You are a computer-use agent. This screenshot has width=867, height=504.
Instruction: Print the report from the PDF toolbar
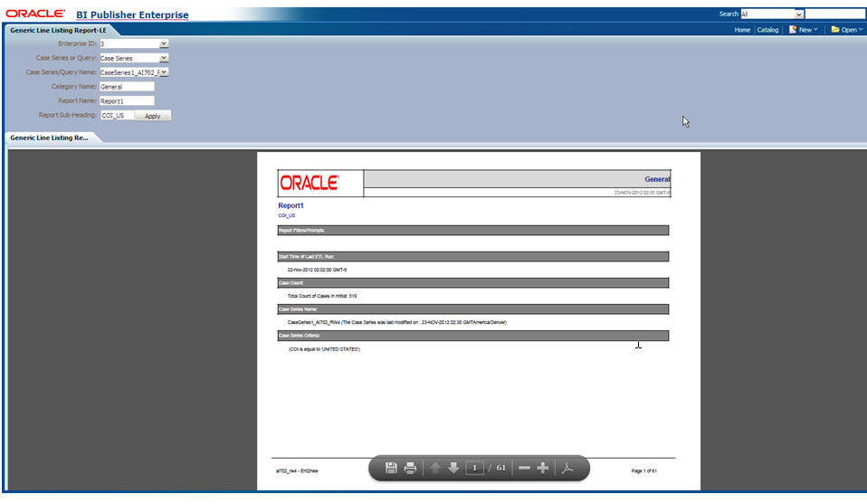410,468
